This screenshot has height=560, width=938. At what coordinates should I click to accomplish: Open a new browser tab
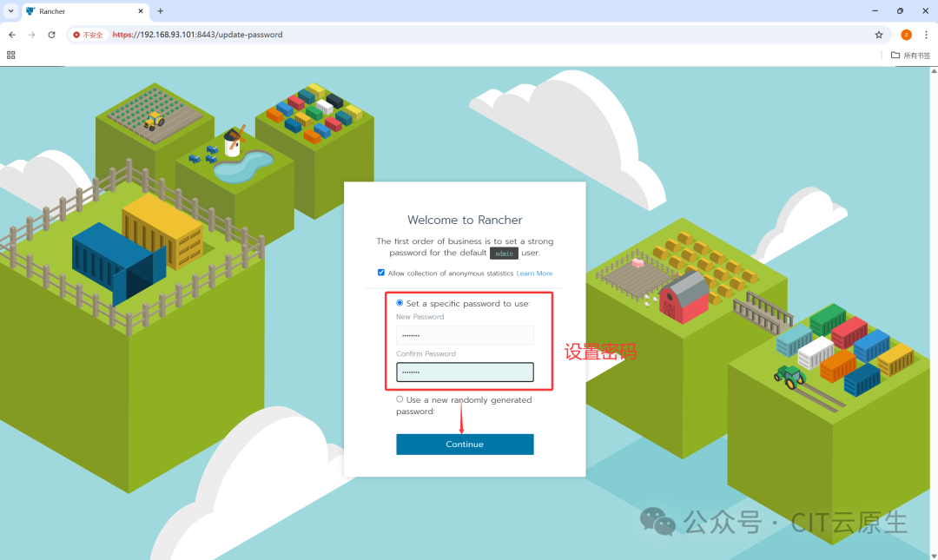click(161, 10)
